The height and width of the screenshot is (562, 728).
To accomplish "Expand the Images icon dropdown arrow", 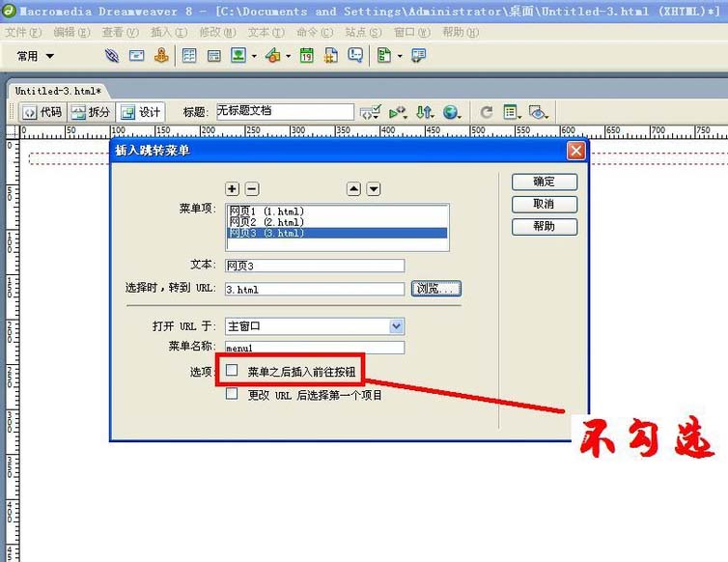I will (254, 56).
